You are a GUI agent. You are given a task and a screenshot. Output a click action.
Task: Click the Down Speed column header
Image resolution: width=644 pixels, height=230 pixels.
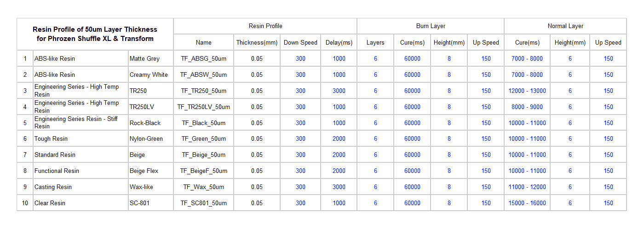tap(300, 43)
